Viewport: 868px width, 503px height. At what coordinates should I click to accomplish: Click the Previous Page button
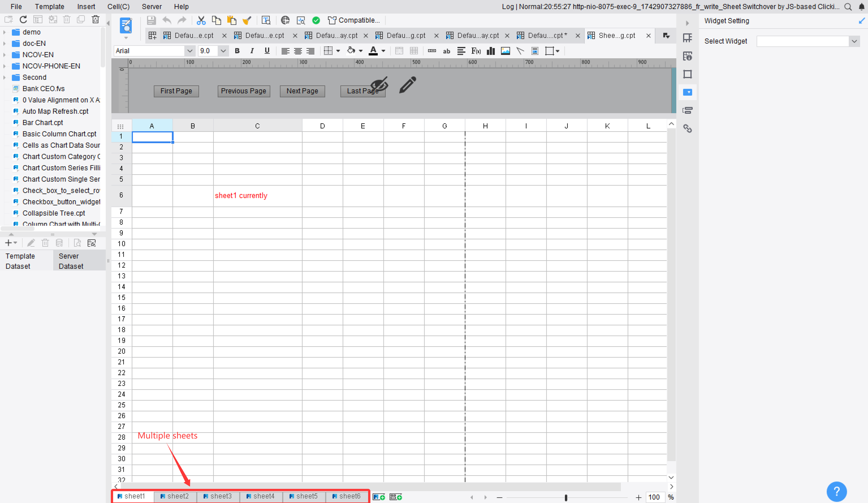pyautogui.click(x=243, y=91)
